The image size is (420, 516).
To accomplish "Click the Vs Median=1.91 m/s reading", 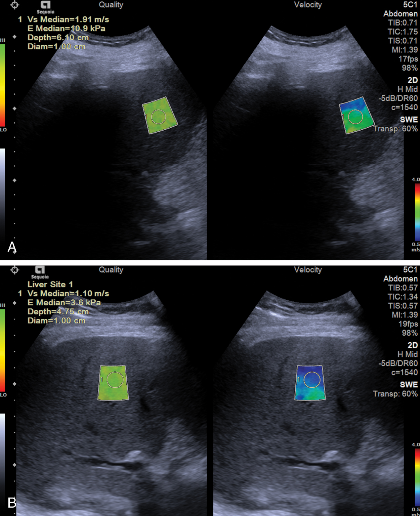I will pos(68,19).
